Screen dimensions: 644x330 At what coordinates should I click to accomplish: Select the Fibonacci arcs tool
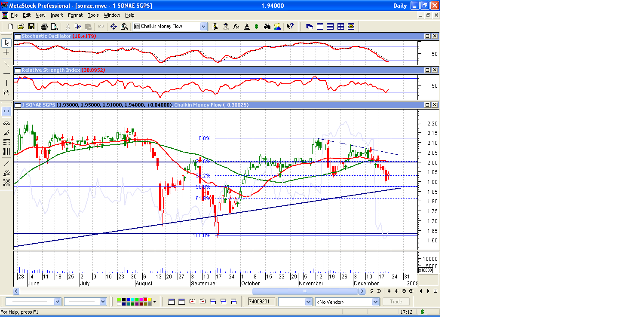click(x=6, y=123)
